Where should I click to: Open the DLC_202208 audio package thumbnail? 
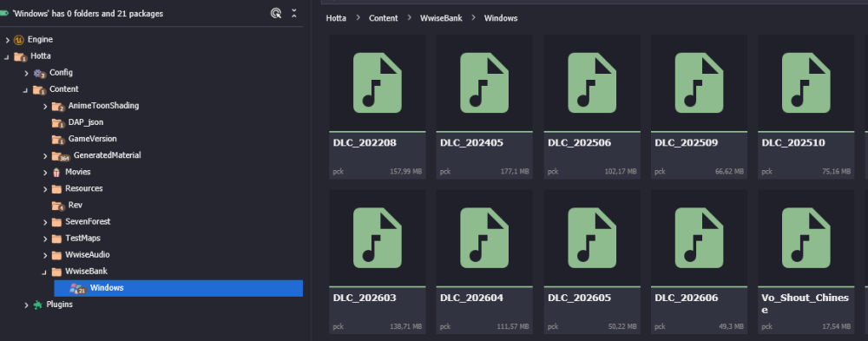[x=378, y=83]
